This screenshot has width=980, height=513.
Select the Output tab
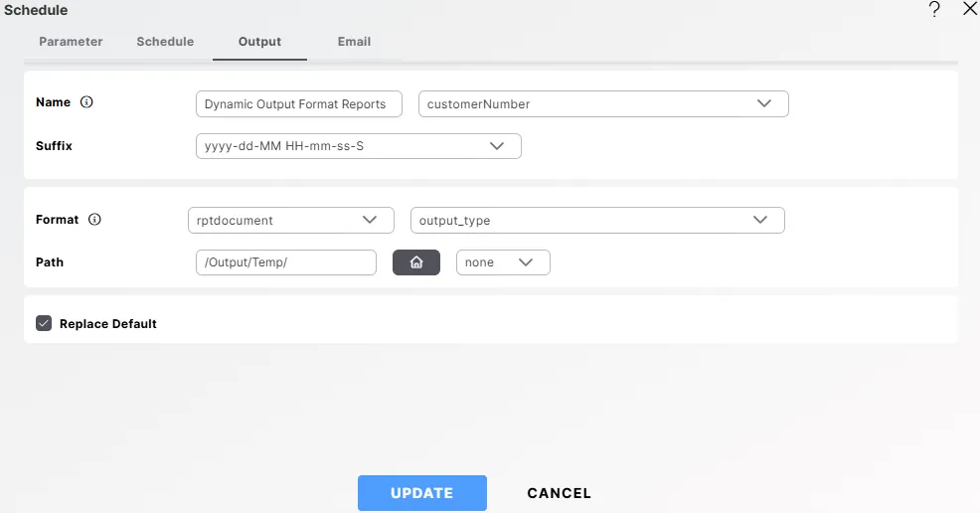pos(259,42)
